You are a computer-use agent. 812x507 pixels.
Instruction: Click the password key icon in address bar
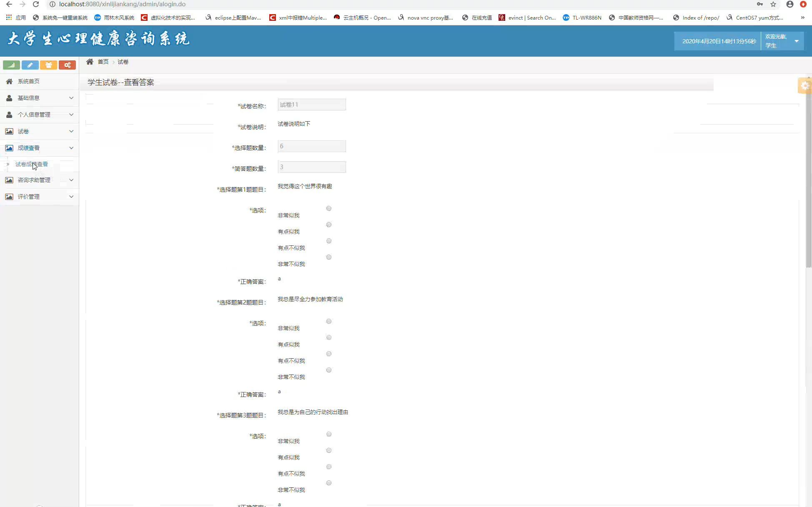[x=760, y=4]
